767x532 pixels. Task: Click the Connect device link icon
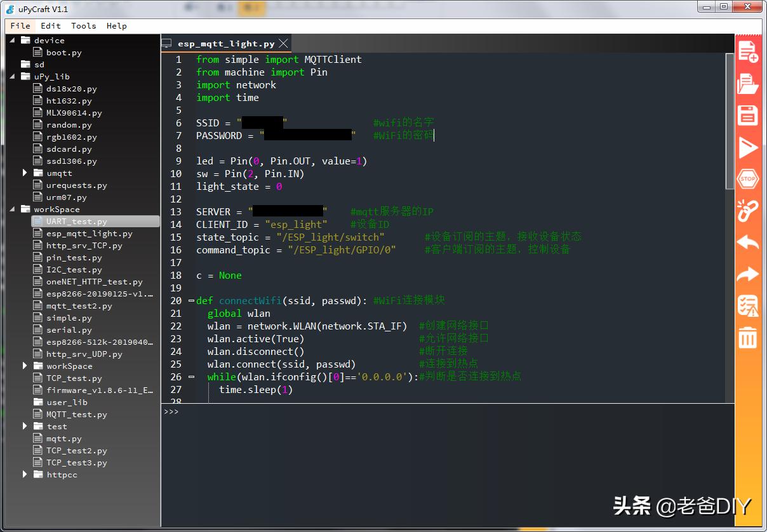[748, 210]
